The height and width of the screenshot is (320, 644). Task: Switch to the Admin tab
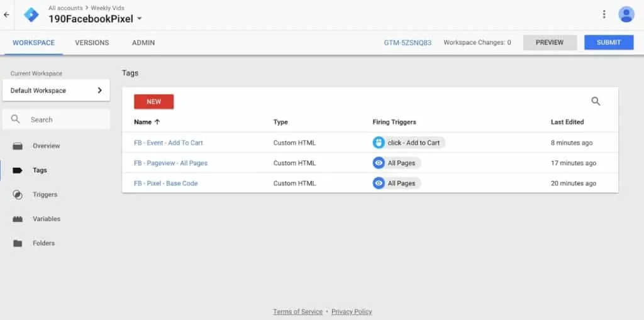click(x=143, y=43)
